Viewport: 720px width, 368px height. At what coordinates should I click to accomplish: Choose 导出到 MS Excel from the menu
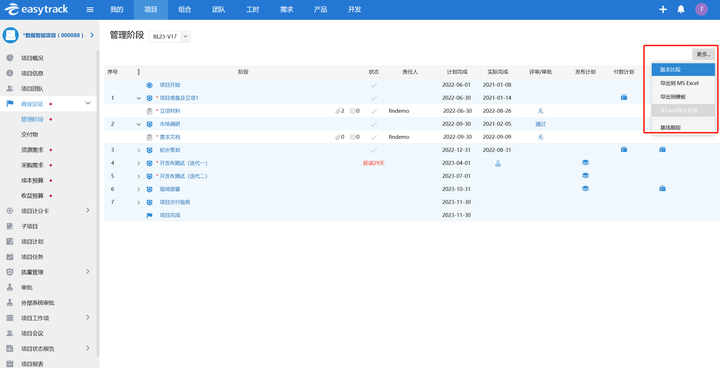point(683,83)
